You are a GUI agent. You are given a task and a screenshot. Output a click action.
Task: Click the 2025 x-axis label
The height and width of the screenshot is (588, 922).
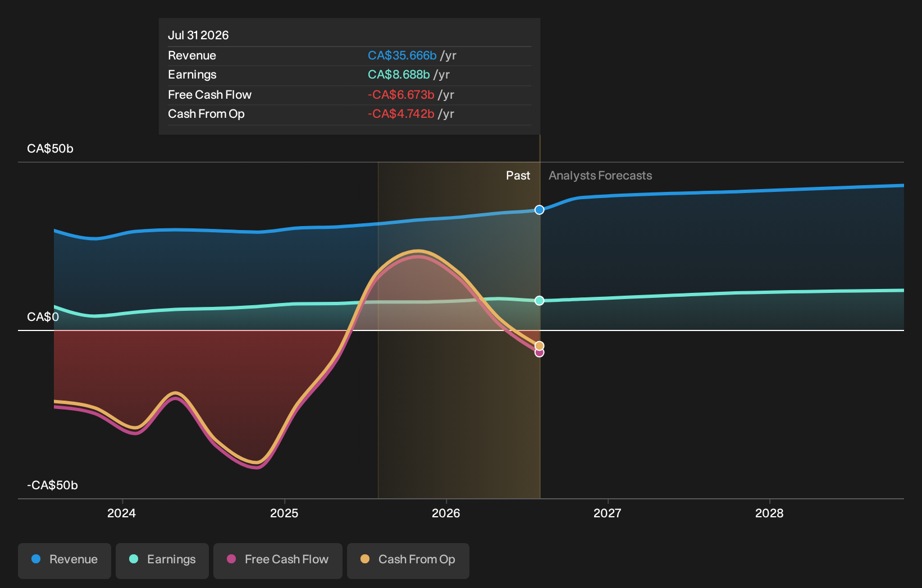[x=284, y=513]
